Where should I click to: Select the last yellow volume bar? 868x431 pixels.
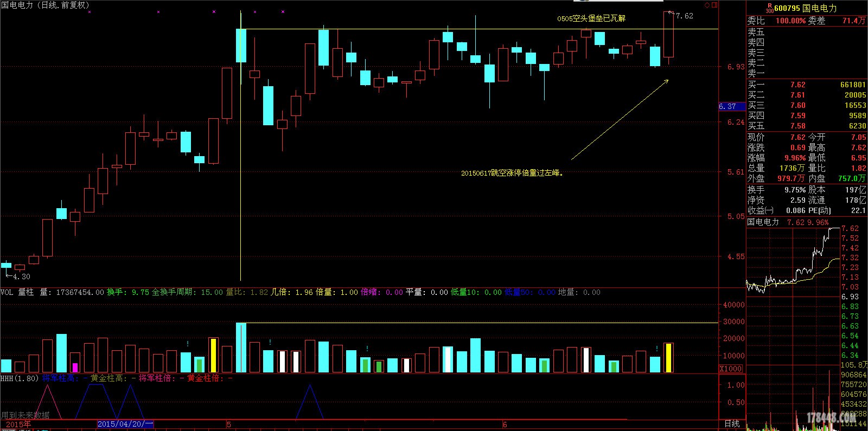pyautogui.click(x=668, y=358)
